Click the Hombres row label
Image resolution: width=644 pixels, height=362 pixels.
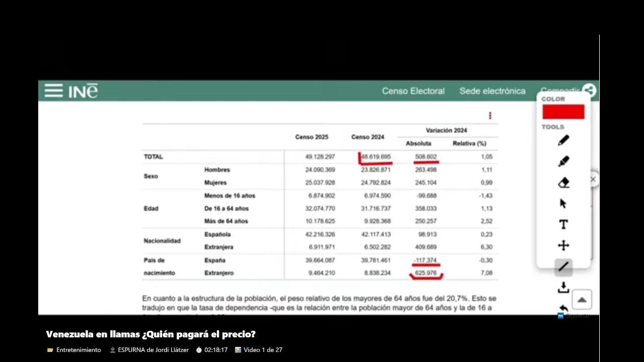[217, 170]
